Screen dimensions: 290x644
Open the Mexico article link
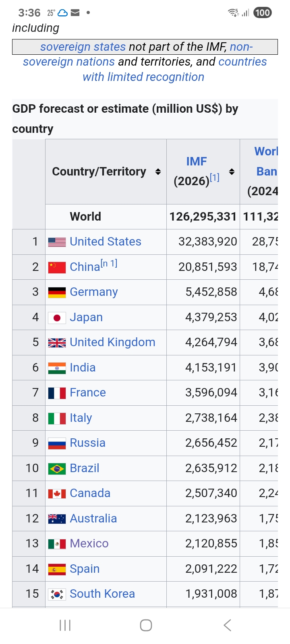89,543
